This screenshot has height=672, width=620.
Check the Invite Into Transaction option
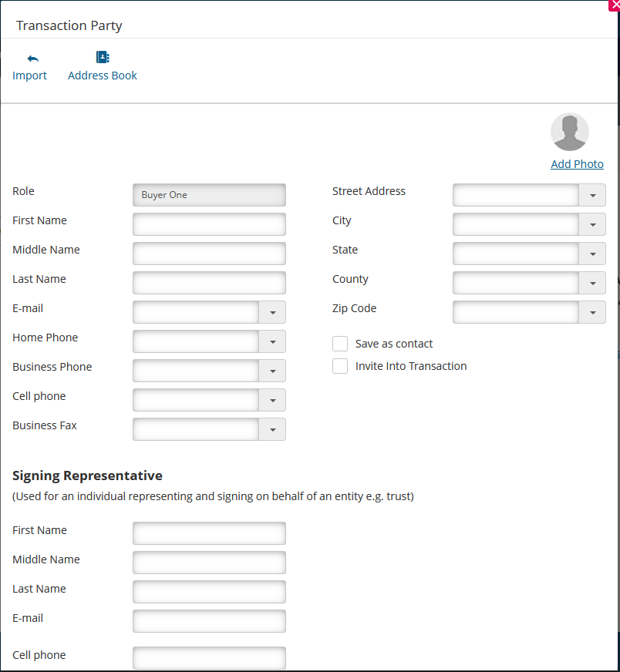(340, 366)
